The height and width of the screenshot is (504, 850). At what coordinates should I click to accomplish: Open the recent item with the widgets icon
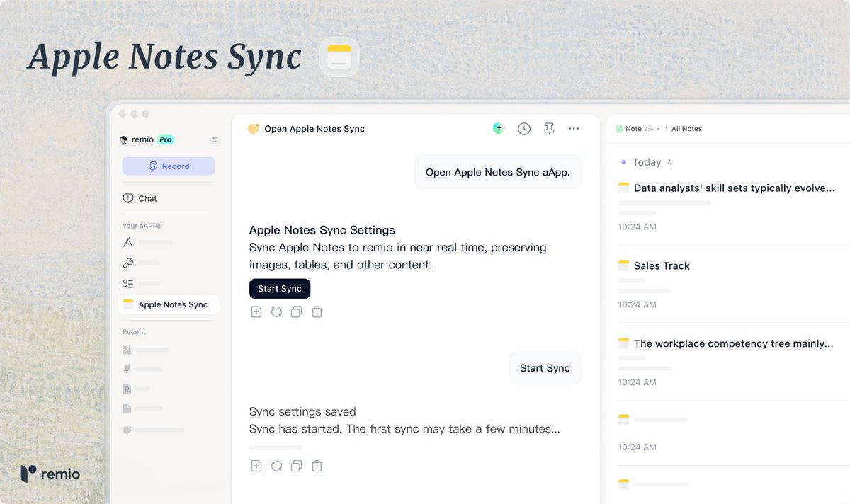[x=127, y=350]
